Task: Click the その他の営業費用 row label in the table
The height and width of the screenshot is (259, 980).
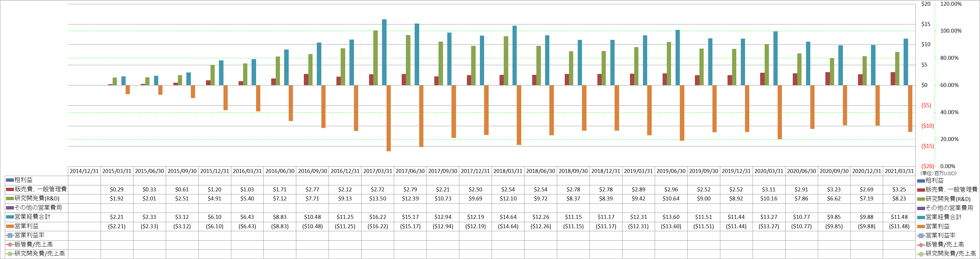Action: (x=38, y=207)
